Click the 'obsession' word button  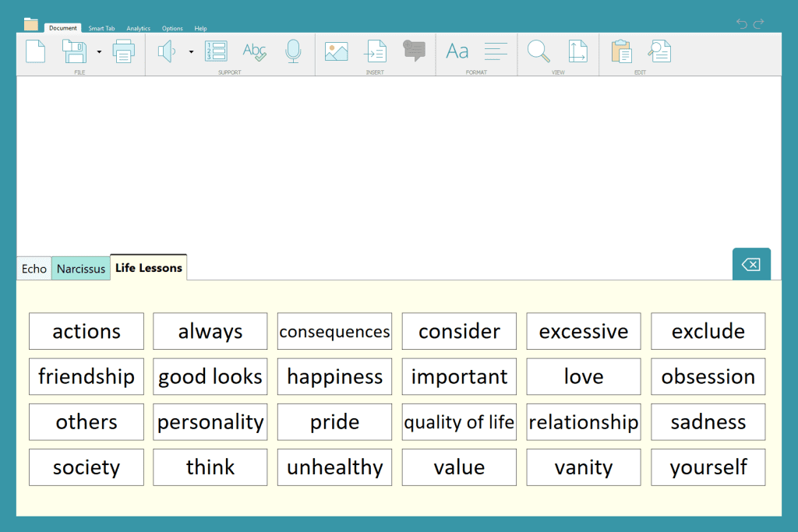tap(708, 376)
